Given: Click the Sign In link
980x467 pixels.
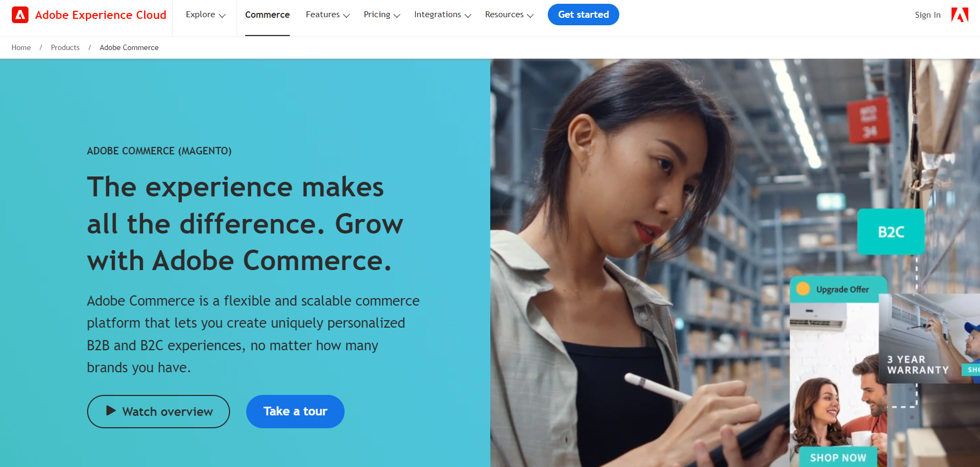Looking at the screenshot, I should point(927,15).
